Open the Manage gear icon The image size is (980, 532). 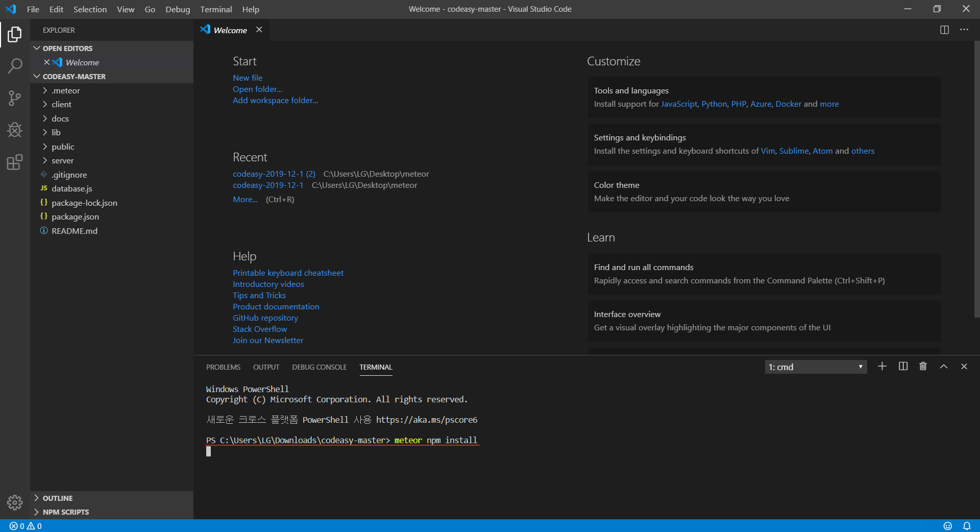tap(15, 502)
